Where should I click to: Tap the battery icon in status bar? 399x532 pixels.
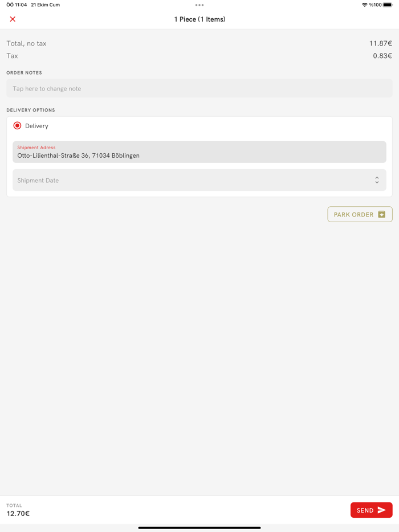[x=388, y=5]
